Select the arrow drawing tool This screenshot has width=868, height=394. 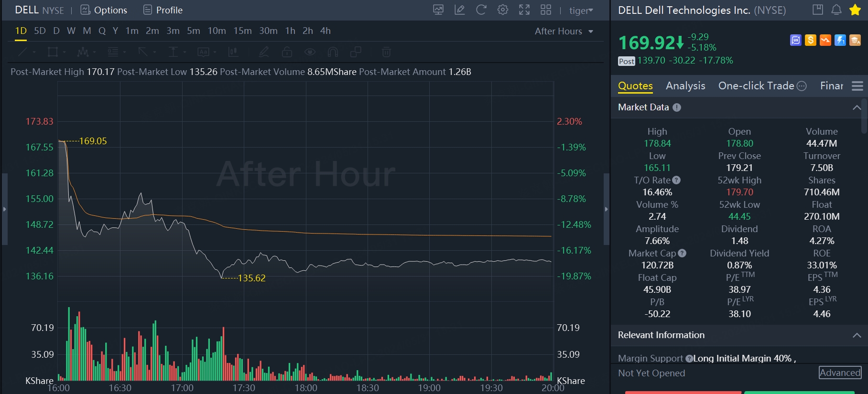[x=143, y=52]
